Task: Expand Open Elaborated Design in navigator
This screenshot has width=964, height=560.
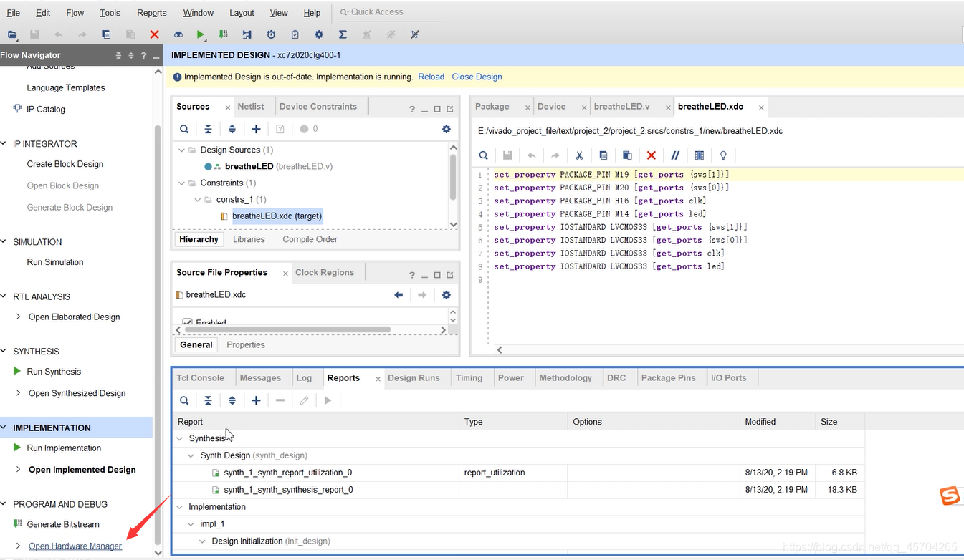Action: point(18,317)
